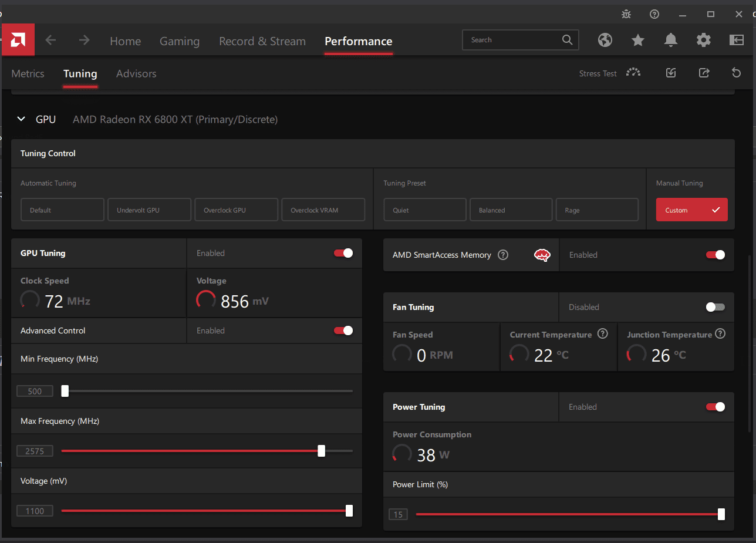Choose the Balanced tuning preset
The width and height of the screenshot is (756, 543).
pos(511,210)
